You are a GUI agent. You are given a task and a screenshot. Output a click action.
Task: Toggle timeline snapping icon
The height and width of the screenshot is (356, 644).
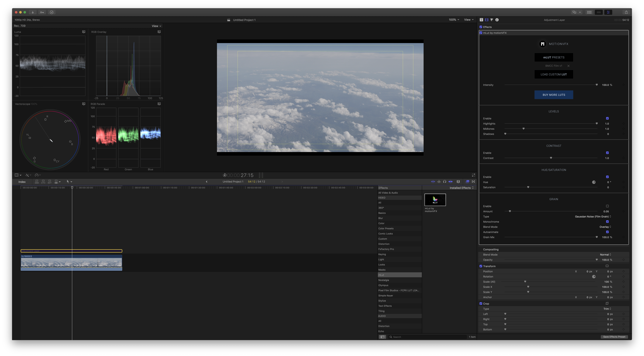coord(450,182)
